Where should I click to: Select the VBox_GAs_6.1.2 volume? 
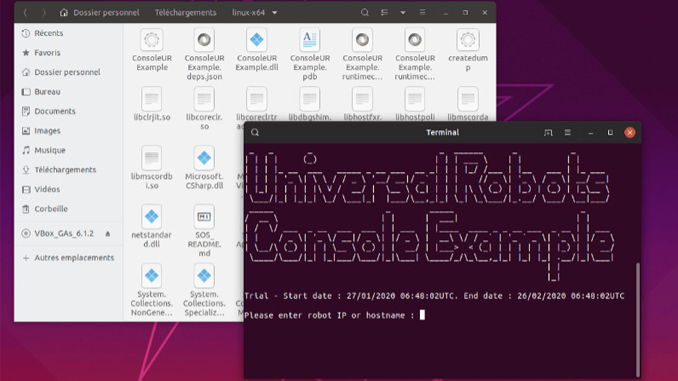coord(64,233)
